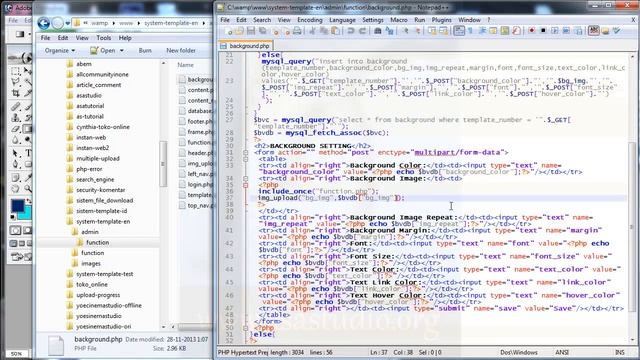Viewport: 640px width, 360px height.
Task: Start macro recording with the red dot icon
Action: [x=531, y=31]
